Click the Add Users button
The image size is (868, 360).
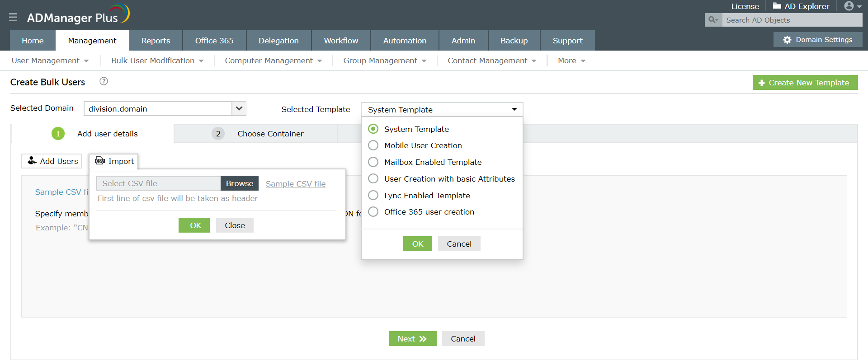point(52,161)
